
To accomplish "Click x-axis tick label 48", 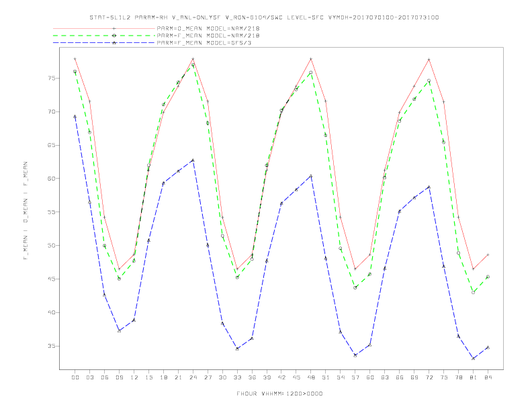I will (311, 377).
